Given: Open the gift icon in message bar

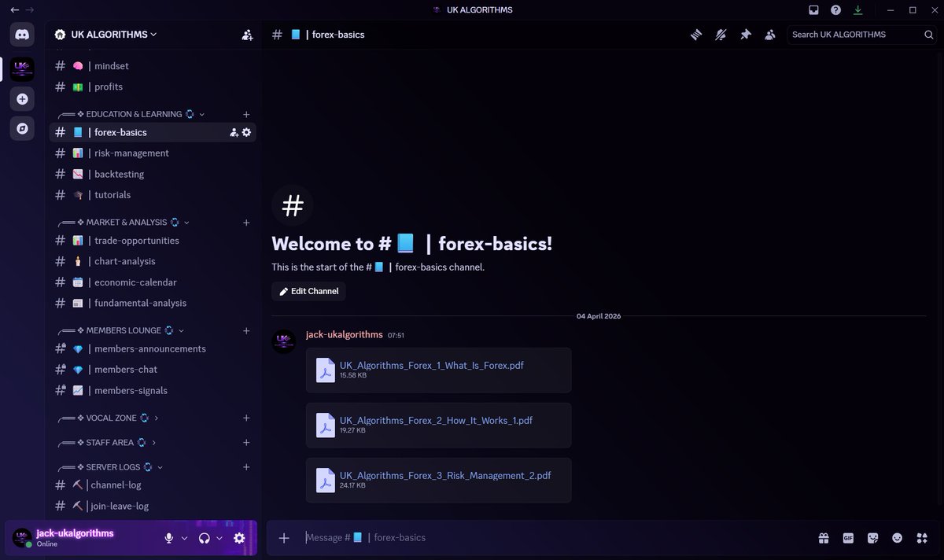Looking at the screenshot, I should [823, 538].
